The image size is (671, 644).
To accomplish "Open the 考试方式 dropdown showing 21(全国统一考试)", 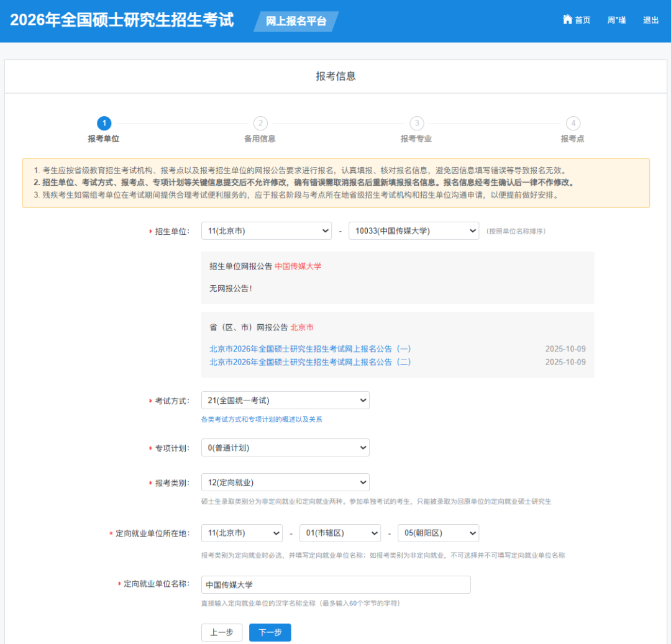I will tap(285, 400).
